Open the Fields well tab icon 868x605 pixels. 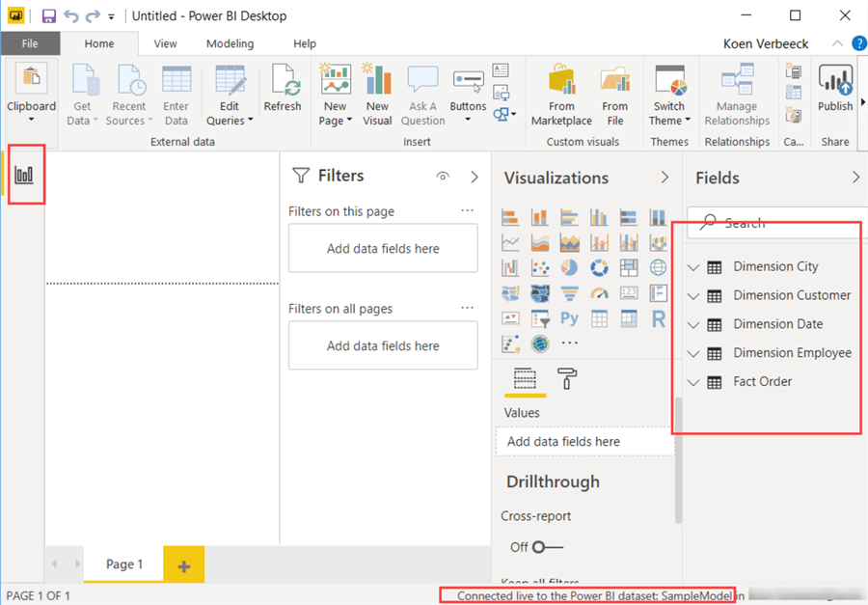pos(525,378)
